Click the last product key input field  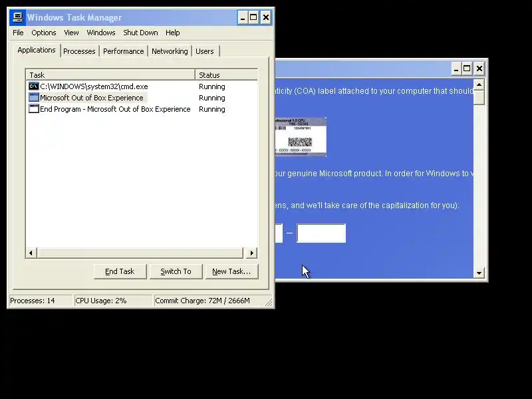[x=321, y=233]
